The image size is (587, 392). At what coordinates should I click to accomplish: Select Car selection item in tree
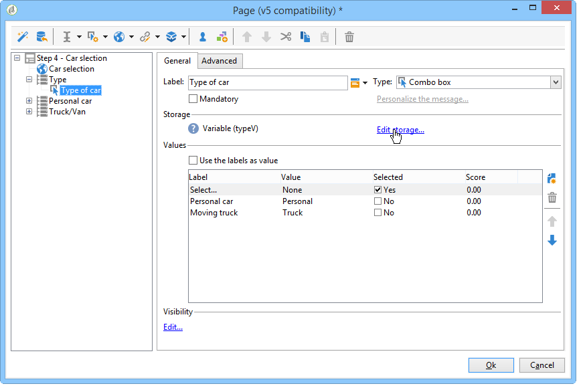coord(71,69)
